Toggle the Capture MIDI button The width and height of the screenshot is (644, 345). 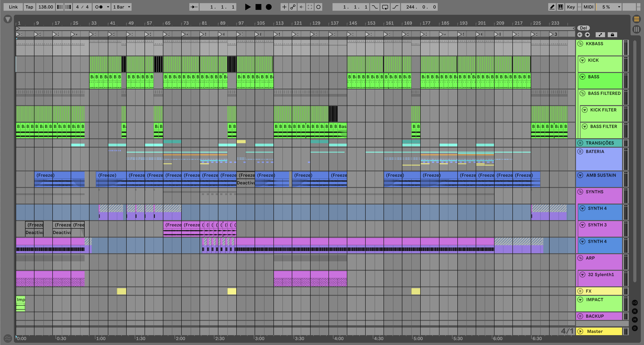[x=310, y=7]
